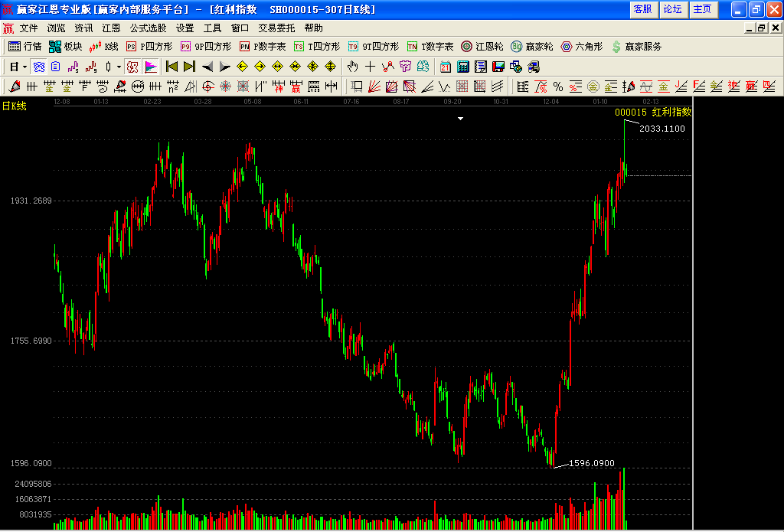Click the 六角形 hexagon chart icon

point(582,47)
